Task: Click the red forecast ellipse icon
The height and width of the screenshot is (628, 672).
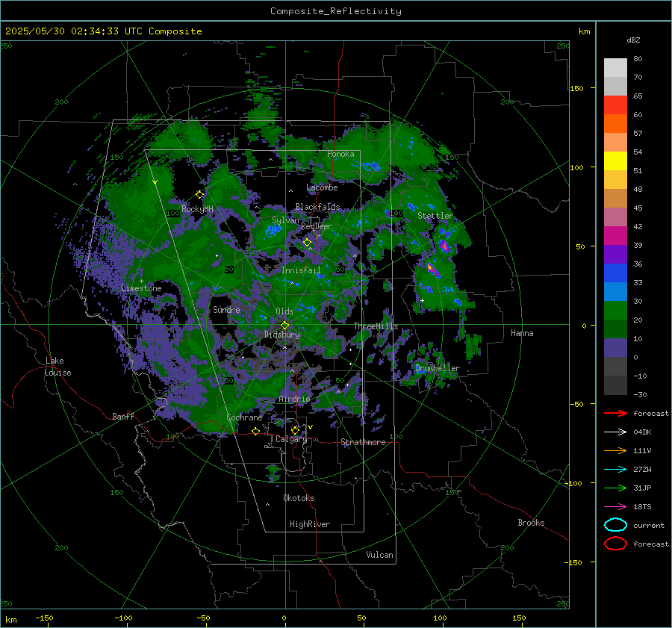Action: pyautogui.click(x=615, y=544)
